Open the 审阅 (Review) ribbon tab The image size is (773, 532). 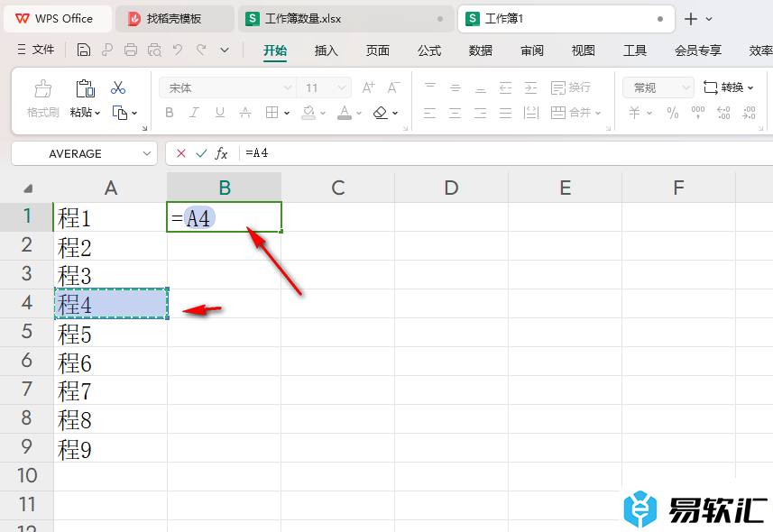click(x=532, y=50)
